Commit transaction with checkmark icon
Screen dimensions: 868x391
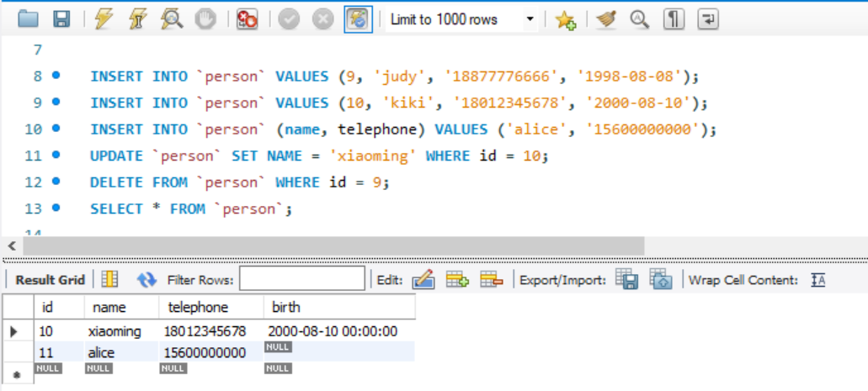[289, 19]
